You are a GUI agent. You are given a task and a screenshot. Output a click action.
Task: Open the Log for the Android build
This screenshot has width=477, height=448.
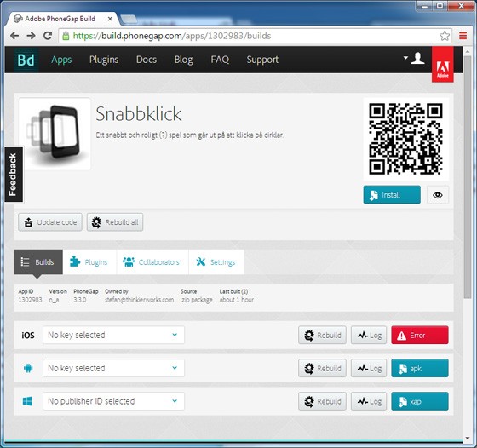(x=369, y=368)
